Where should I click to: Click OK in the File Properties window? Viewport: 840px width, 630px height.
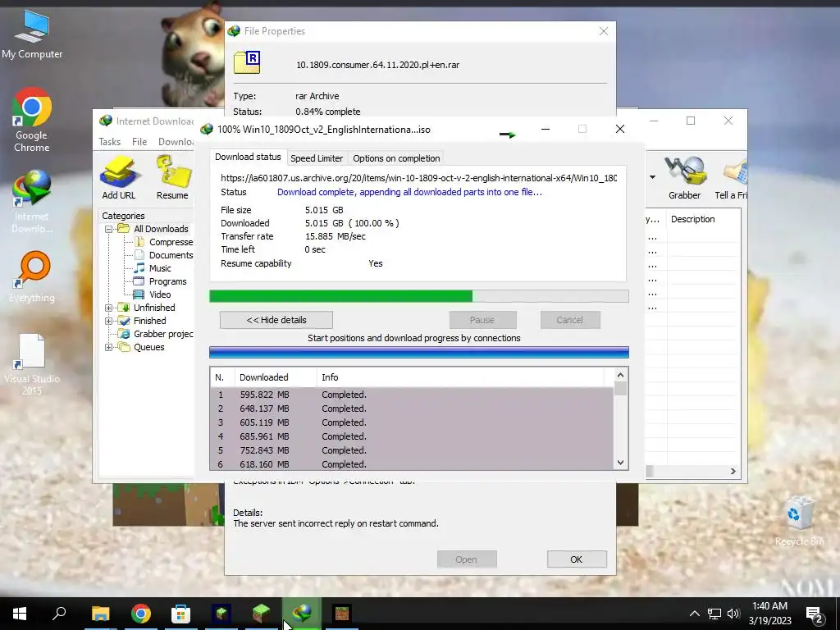coord(577,559)
